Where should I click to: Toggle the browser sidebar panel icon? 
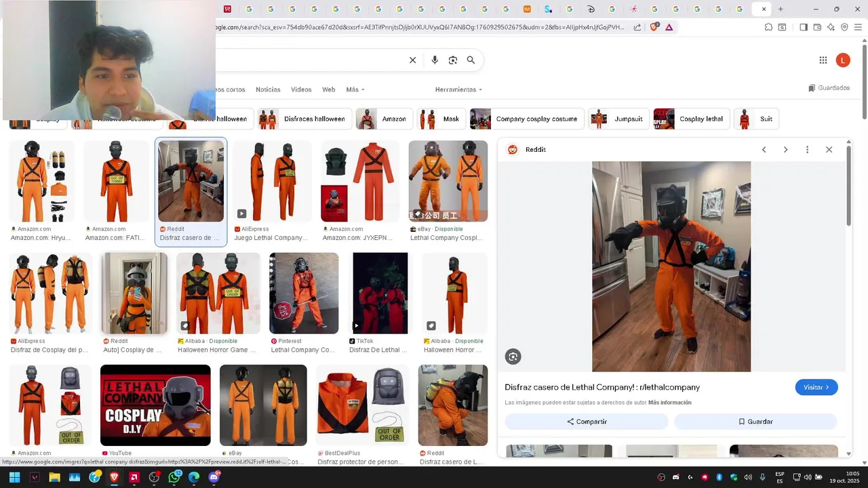[x=804, y=27]
